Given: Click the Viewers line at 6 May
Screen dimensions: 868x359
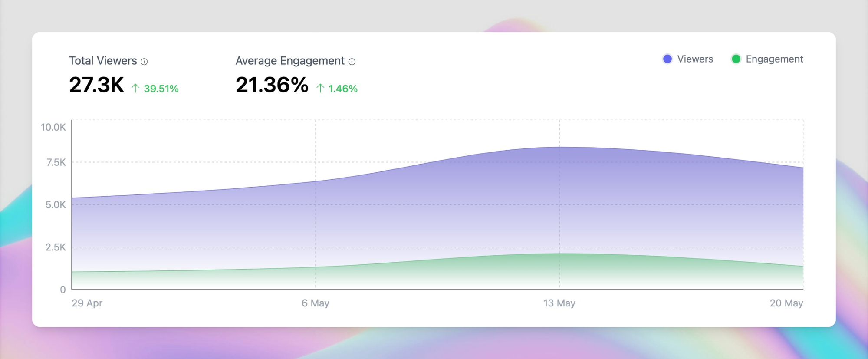Looking at the screenshot, I should [x=316, y=181].
